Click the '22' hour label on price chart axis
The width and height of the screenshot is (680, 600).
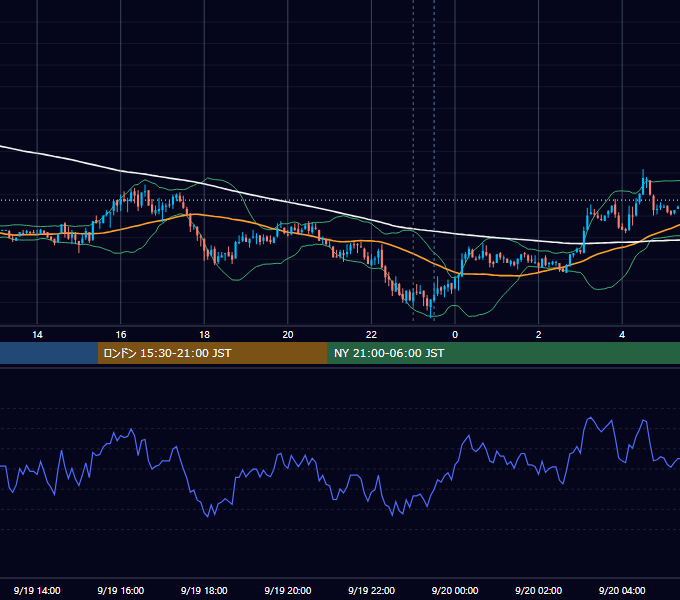pyautogui.click(x=371, y=335)
